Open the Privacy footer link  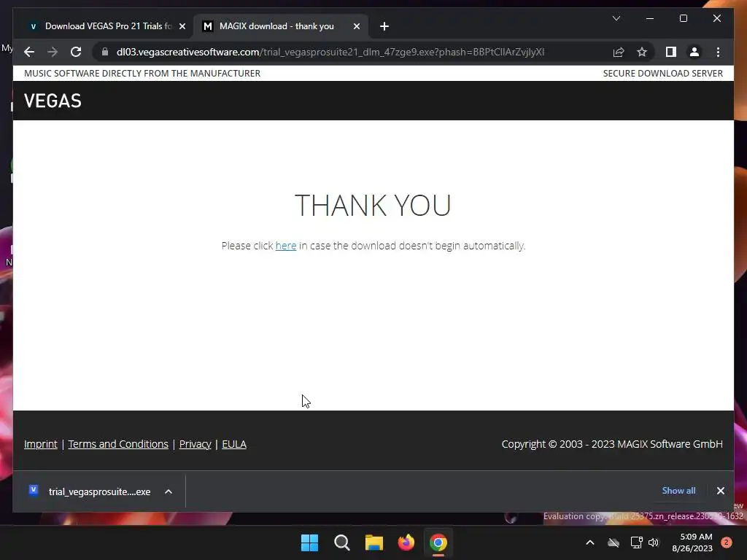point(195,444)
